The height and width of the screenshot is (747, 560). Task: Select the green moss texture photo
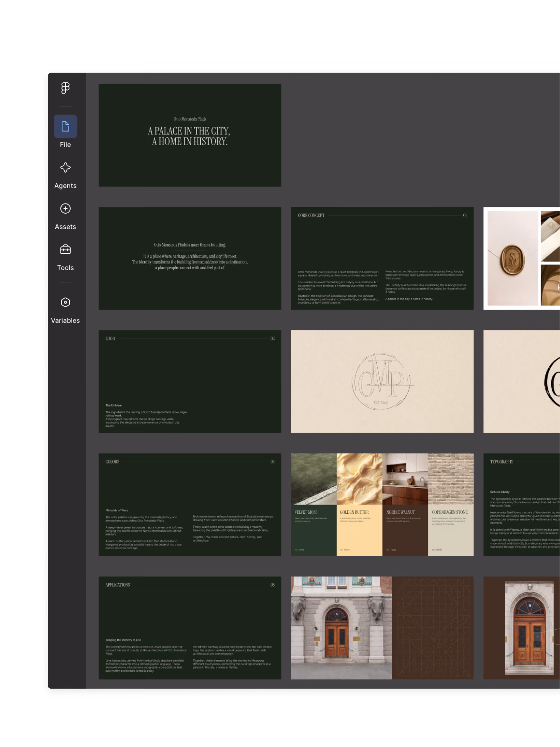(x=314, y=479)
